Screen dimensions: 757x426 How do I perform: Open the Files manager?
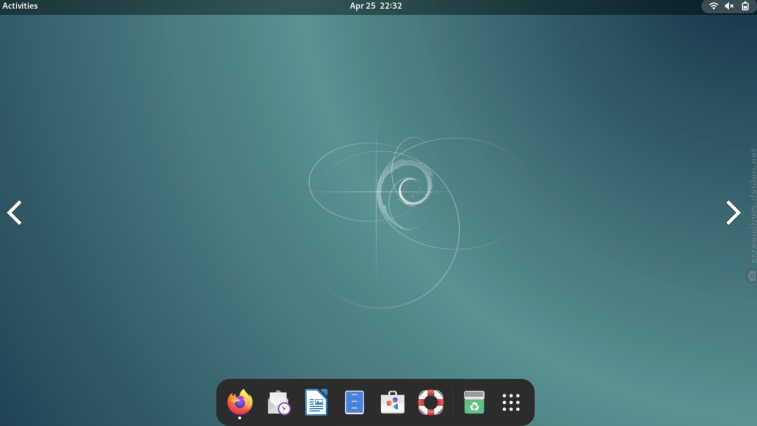click(x=354, y=402)
